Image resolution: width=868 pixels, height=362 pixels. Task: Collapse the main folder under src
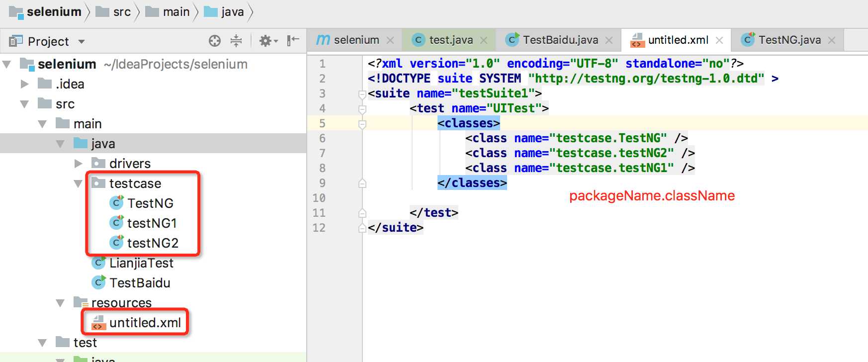[42, 124]
